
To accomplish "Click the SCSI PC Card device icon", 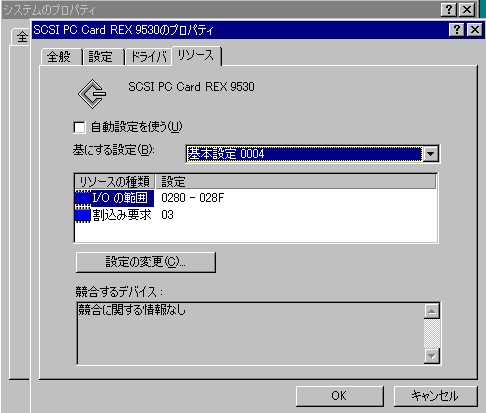I will click(x=92, y=94).
